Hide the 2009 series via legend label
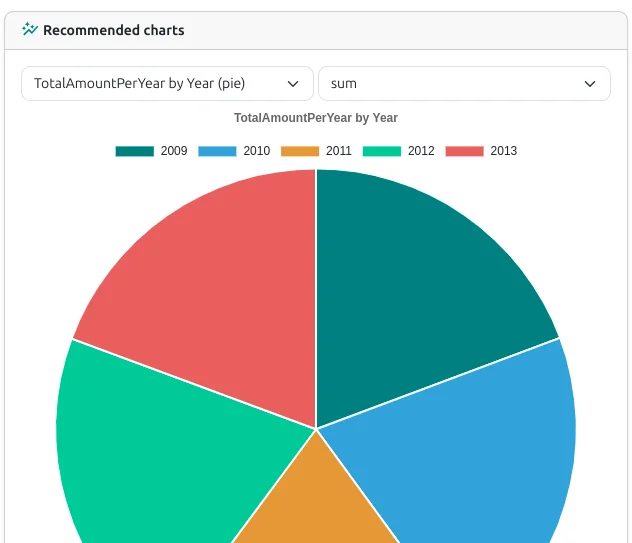Image resolution: width=632 pixels, height=543 pixels. coord(174,151)
